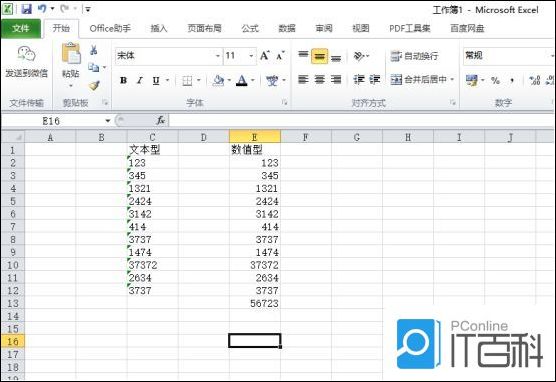Image resolution: width=556 pixels, height=382 pixels.
Task: Click the Orientation text rotation icon
Action: [x=360, y=56]
